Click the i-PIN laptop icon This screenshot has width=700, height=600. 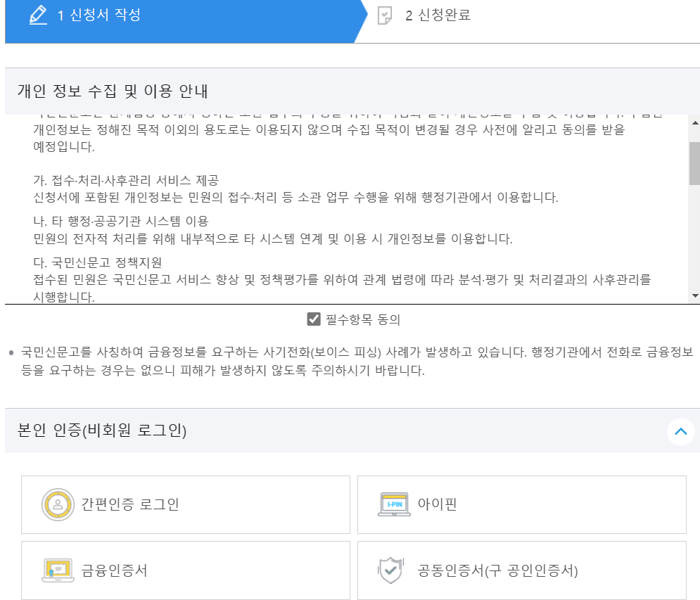[x=394, y=504]
